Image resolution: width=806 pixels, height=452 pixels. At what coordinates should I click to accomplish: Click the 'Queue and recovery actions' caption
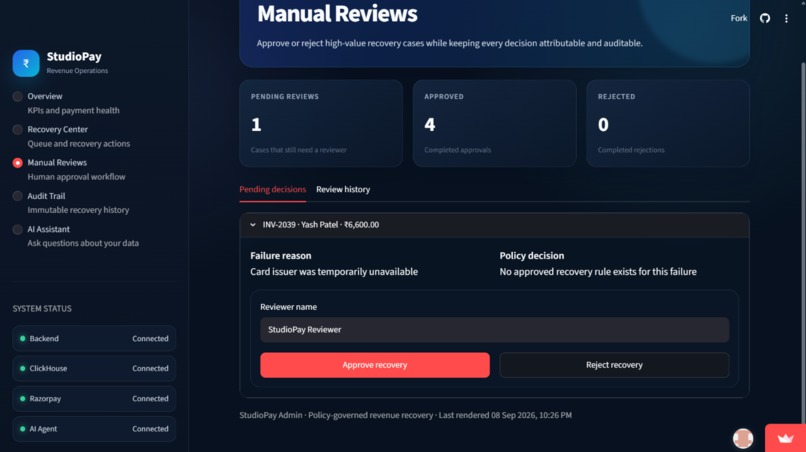[79, 143]
